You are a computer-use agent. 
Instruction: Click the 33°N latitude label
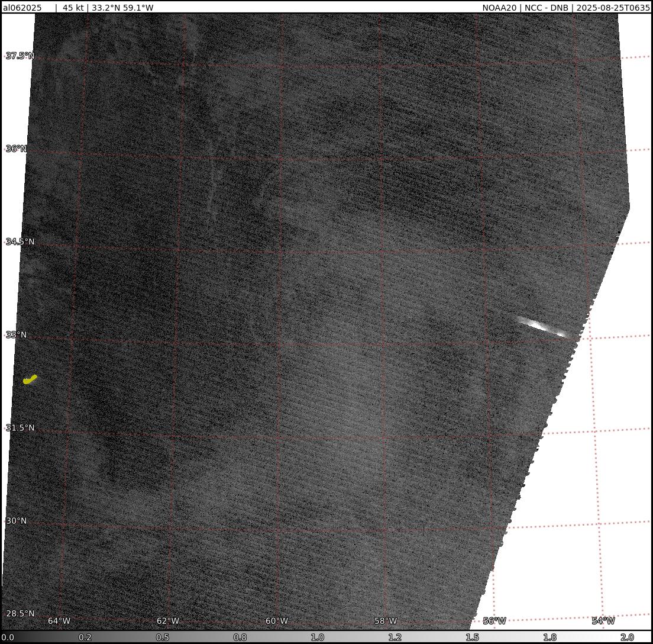pos(17,334)
